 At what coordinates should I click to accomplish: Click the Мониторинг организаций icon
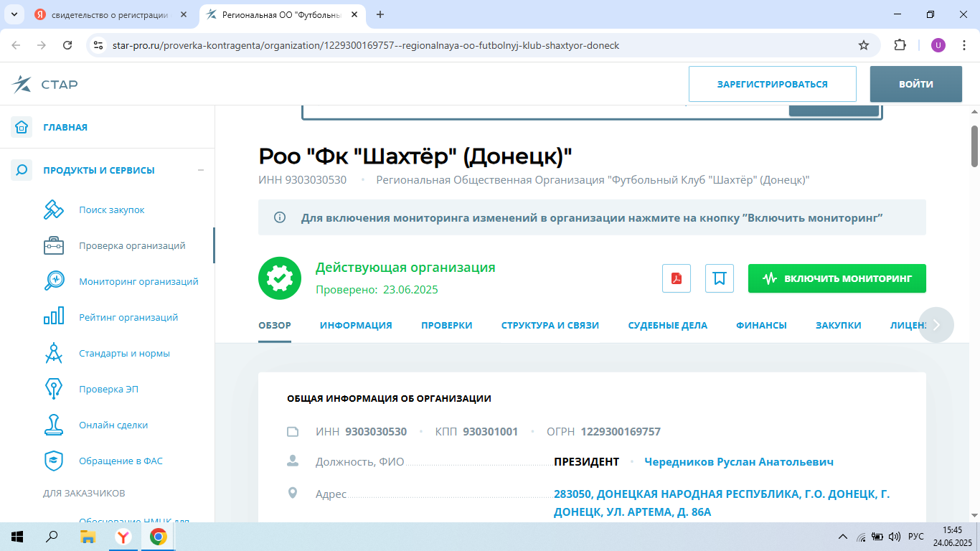(x=54, y=281)
